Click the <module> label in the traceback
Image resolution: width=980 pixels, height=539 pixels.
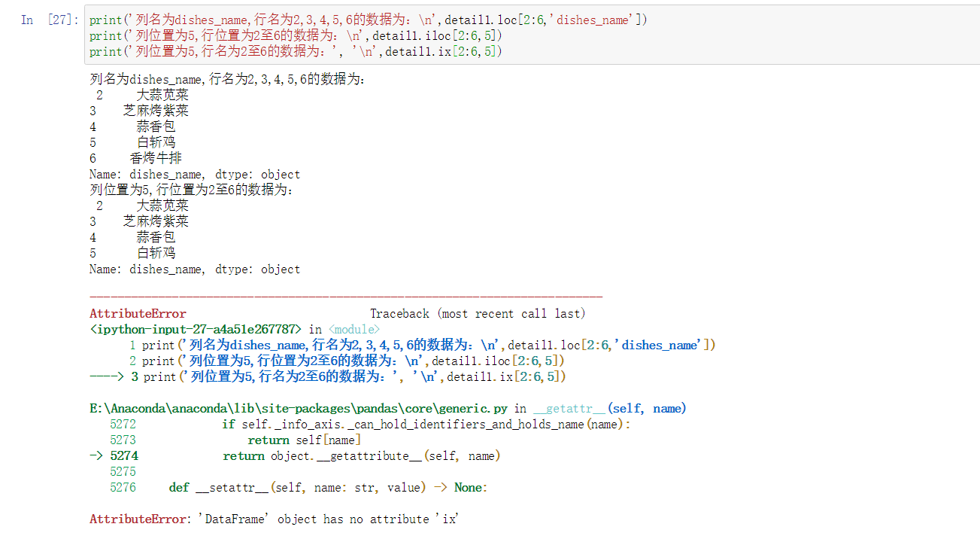point(354,329)
